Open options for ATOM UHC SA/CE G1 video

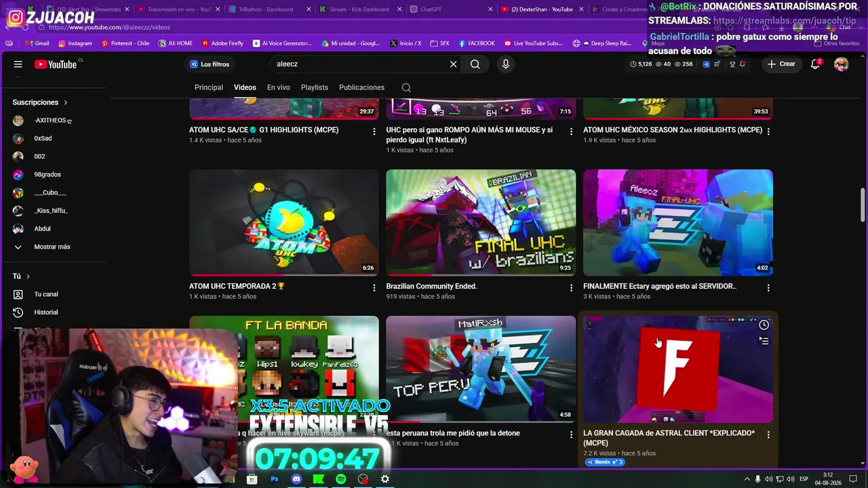(374, 131)
